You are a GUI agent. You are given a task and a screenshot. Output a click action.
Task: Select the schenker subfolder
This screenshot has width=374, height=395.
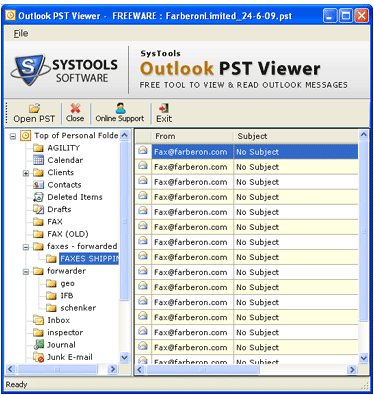click(78, 308)
